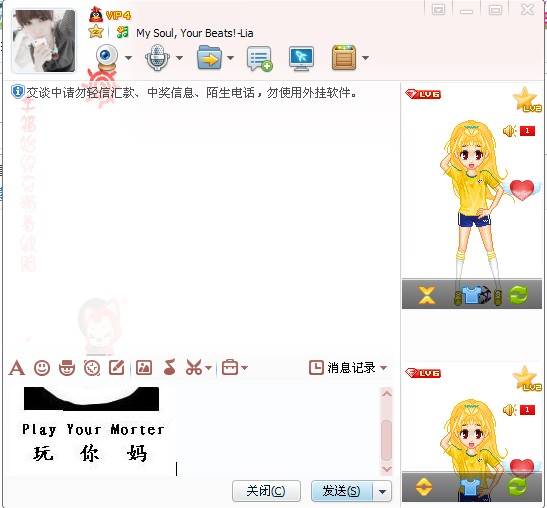This screenshot has height=508, width=547.
Task: Refresh lower QQ show with green arrows icon
Action: click(x=517, y=487)
